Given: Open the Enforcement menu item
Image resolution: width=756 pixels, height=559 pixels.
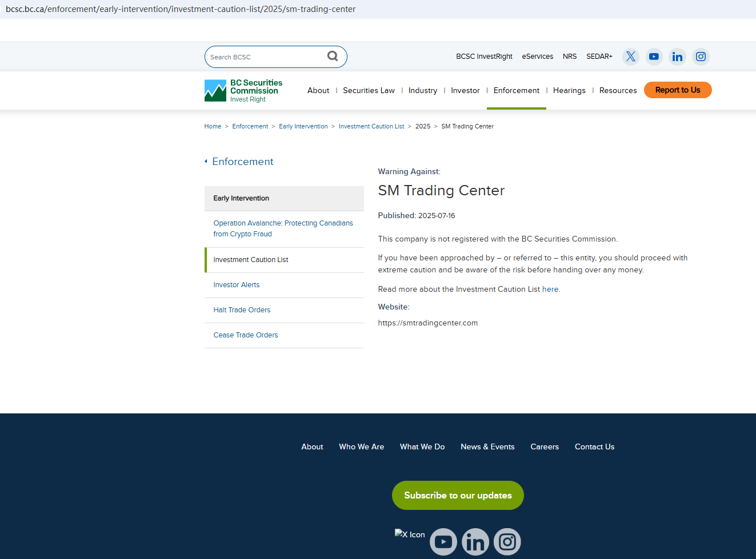Looking at the screenshot, I should 516,90.
